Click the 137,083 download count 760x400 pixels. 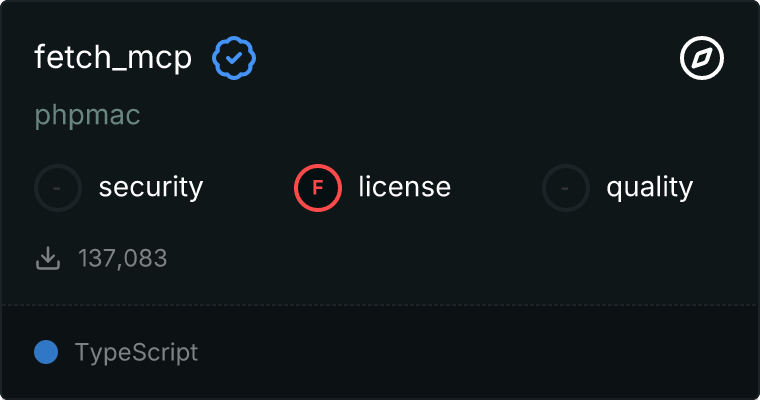coord(123,259)
